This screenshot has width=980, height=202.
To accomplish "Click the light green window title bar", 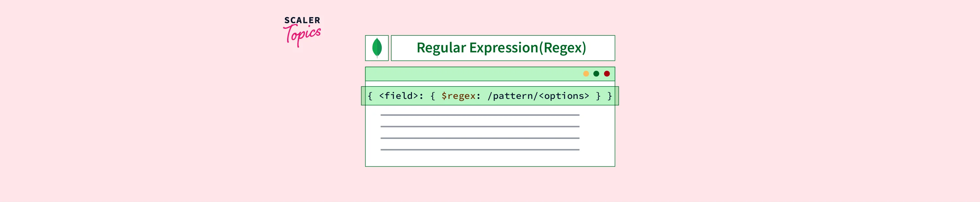I will [472, 74].
